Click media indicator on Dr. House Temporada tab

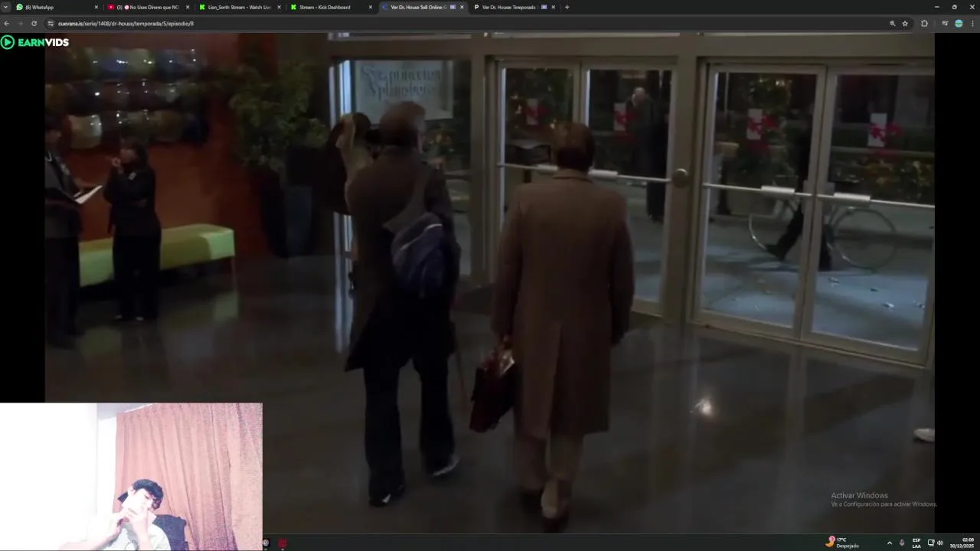pyautogui.click(x=544, y=7)
